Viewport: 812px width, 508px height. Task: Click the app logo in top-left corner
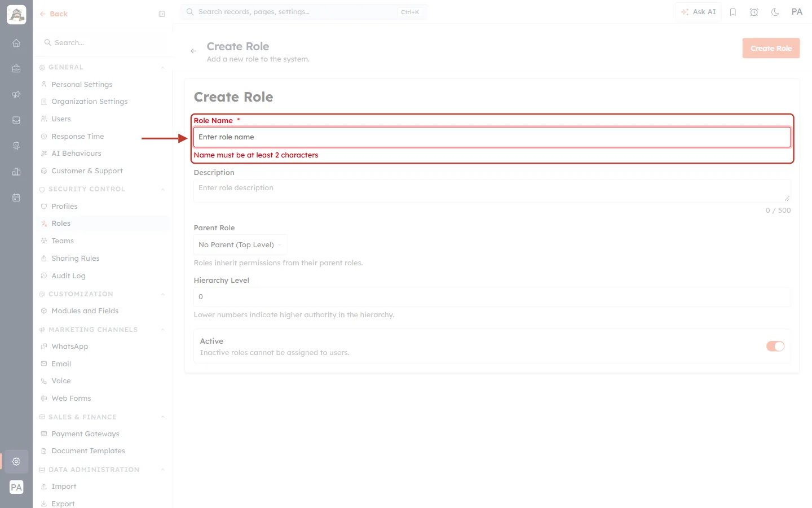[16, 15]
